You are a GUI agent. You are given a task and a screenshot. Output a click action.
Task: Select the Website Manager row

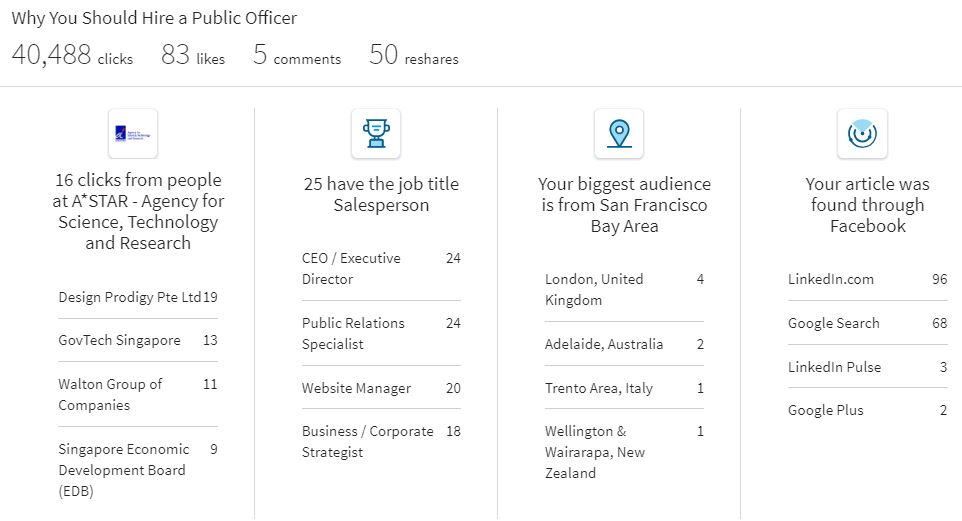tap(381, 388)
